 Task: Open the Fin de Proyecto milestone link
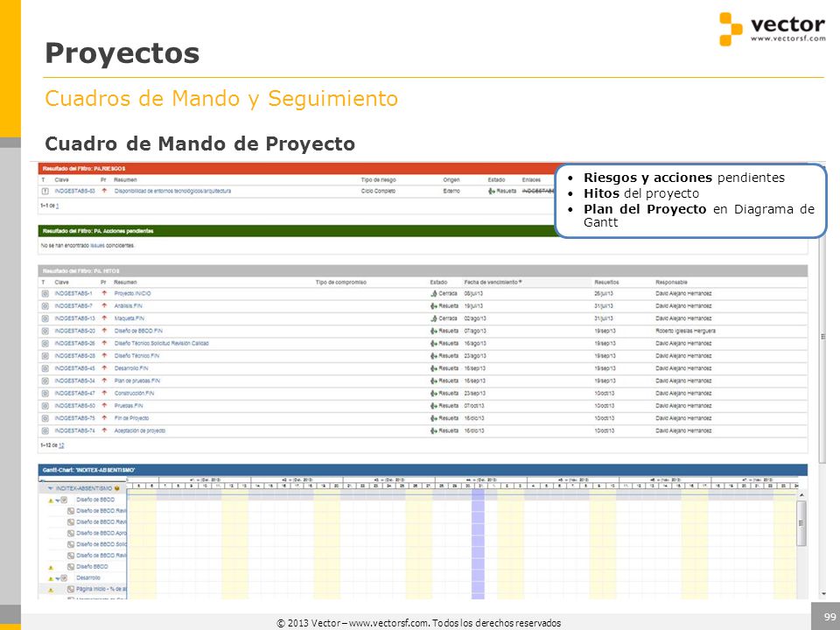(x=131, y=418)
